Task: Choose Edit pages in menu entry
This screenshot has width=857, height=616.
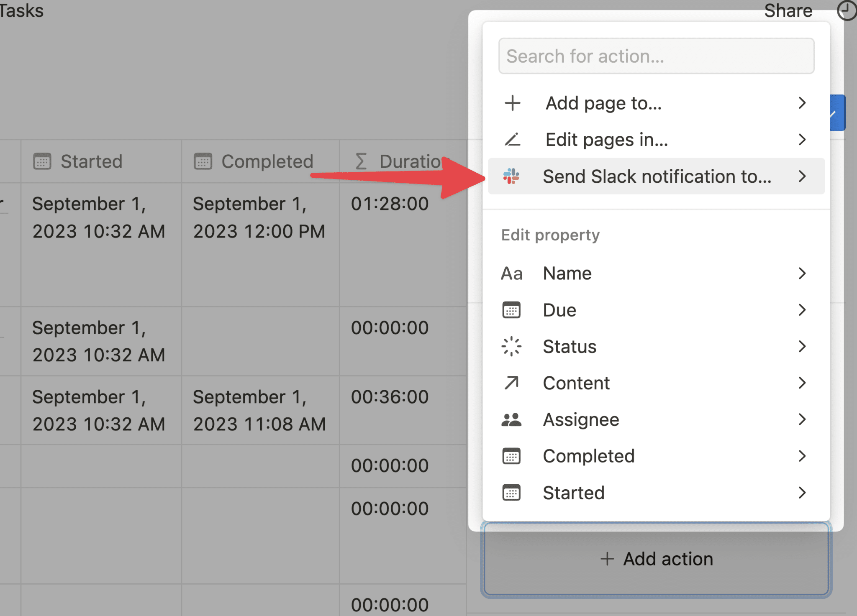Action: coord(606,139)
